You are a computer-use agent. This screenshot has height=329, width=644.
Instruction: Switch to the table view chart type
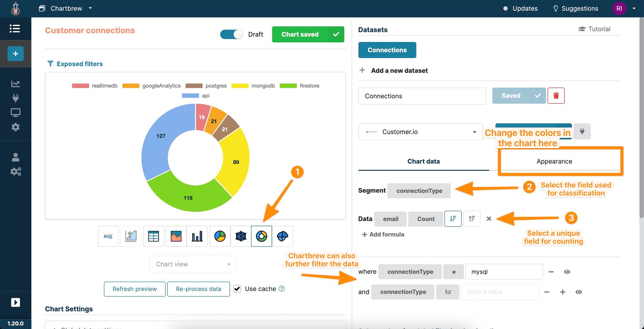coord(154,236)
